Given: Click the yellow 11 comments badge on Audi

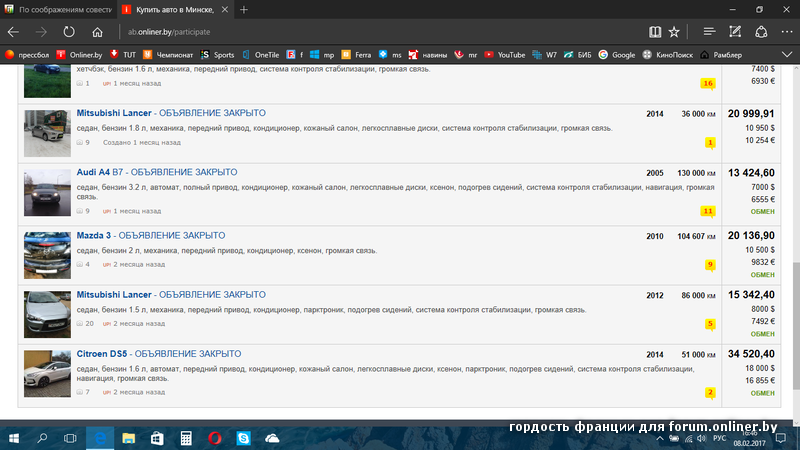Looking at the screenshot, I should (708, 211).
